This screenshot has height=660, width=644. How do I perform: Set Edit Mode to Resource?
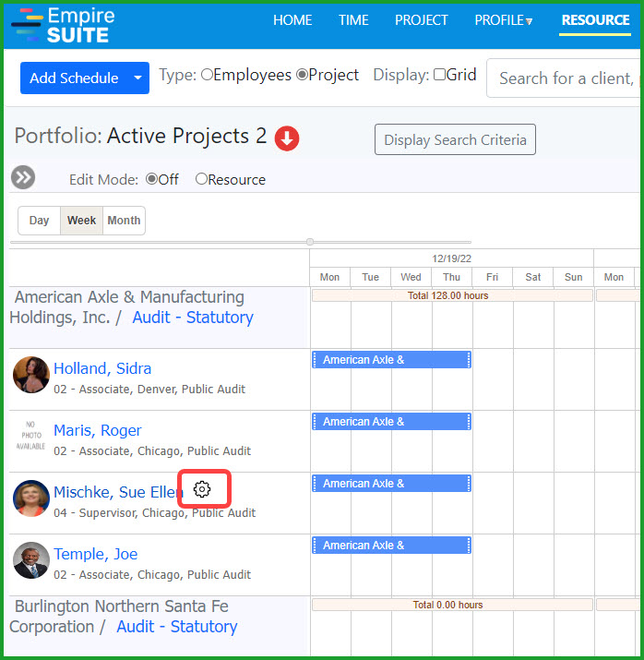click(201, 179)
